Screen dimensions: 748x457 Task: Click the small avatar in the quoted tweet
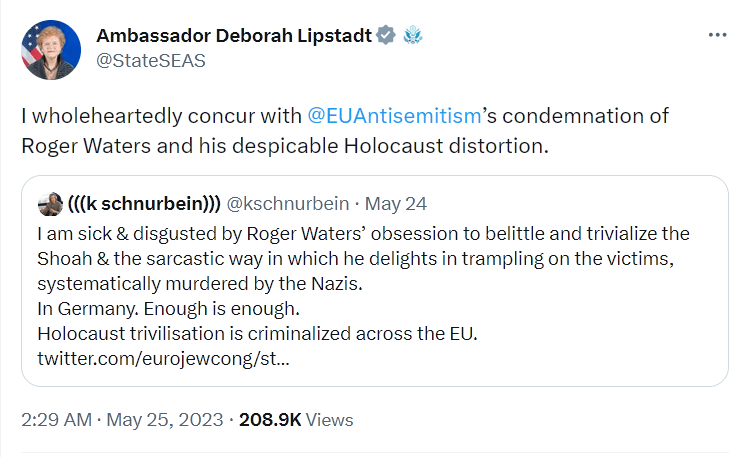point(48,204)
